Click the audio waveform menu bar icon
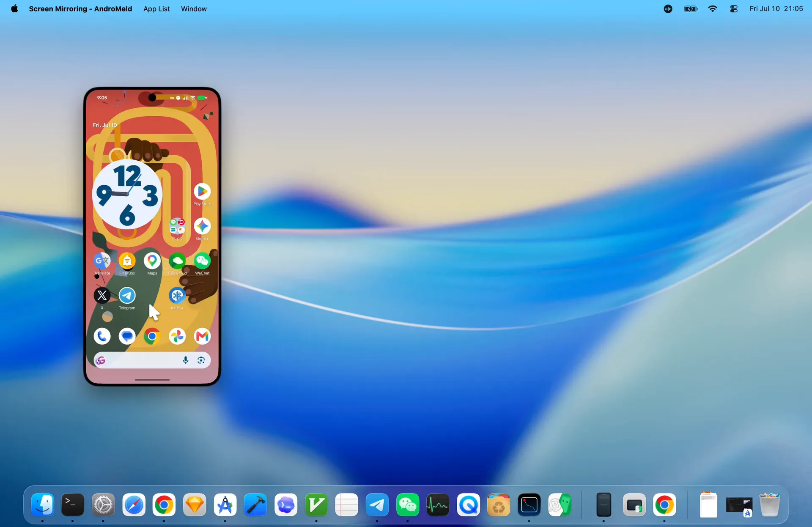 pos(668,8)
